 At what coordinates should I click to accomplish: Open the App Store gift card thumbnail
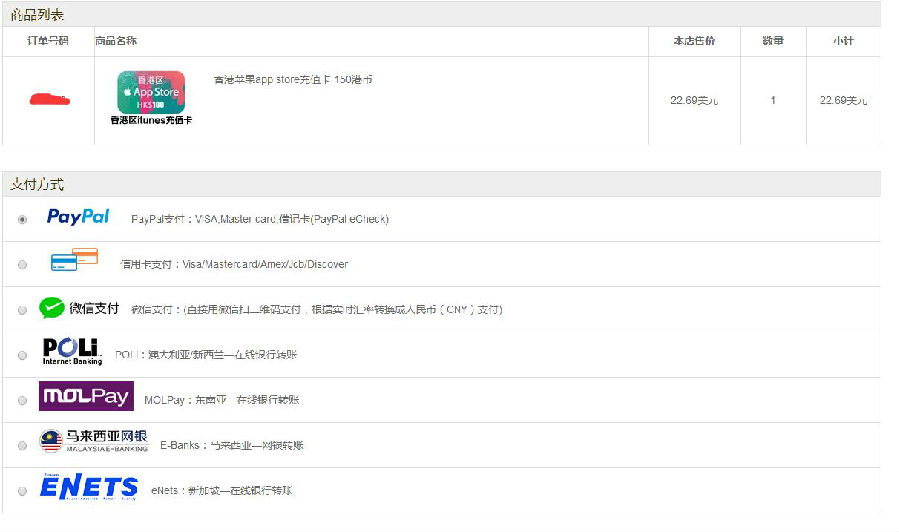click(151, 92)
